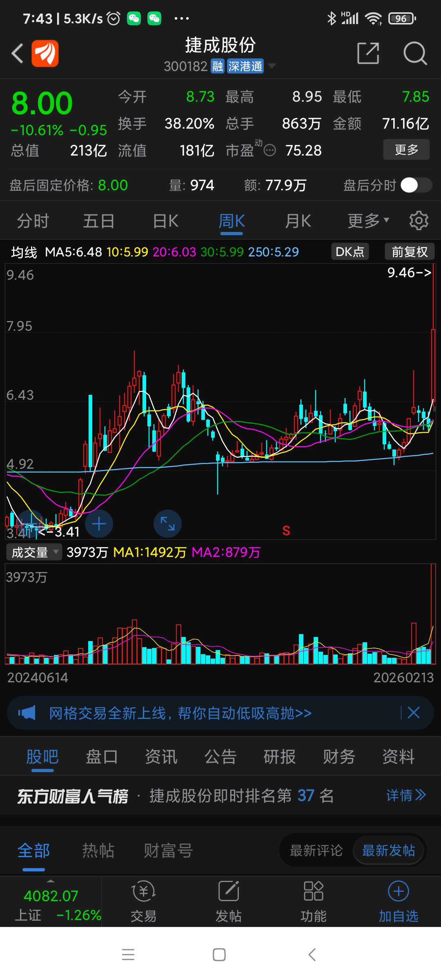Tap the 均线 moving average label
The width and height of the screenshot is (441, 980).
[x=24, y=252]
